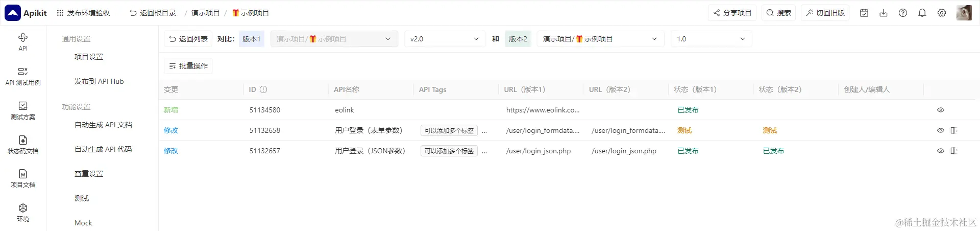
Task: Open the notifications bell
Action: coord(922,13)
